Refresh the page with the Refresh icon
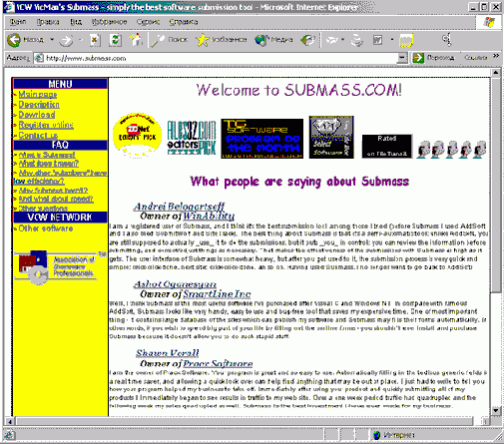This screenshot has width=504, height=444. click(115, 40)
